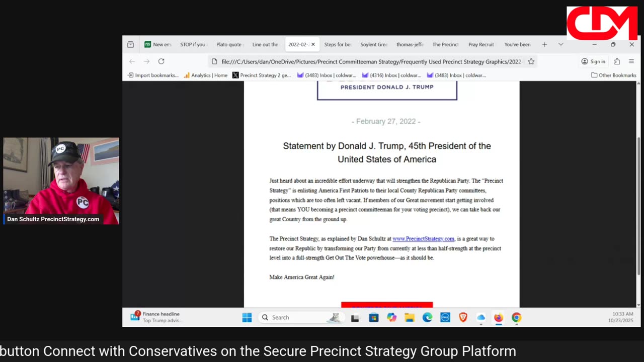Click the Statement by Donald J. Trump heading
The image size is (644, 362).
[x=386, y=152]
